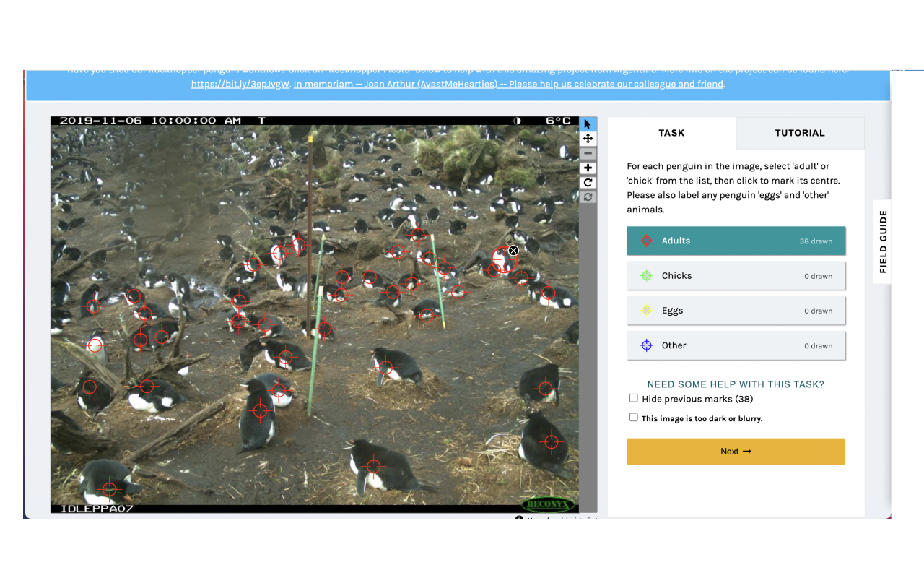Choose the Other animals marking tool
This screenshot has height=578, width=924.
736,345
